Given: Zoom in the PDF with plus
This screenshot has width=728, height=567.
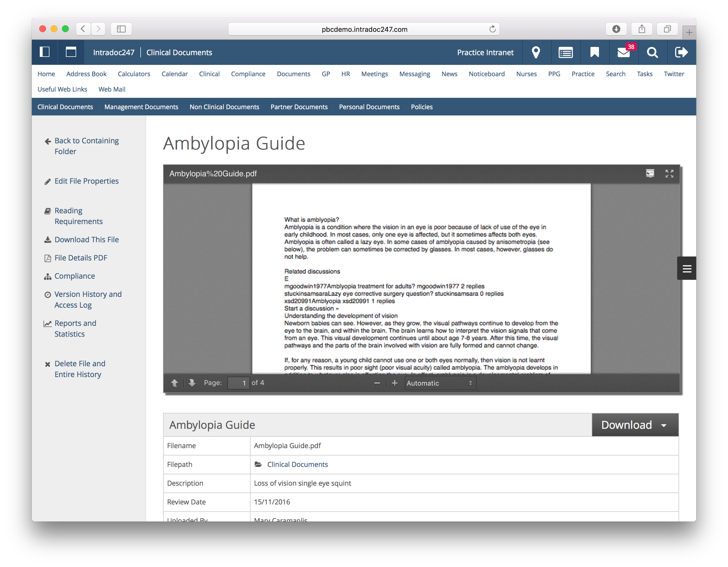Looking at the screenshot, I should (395, 383).
